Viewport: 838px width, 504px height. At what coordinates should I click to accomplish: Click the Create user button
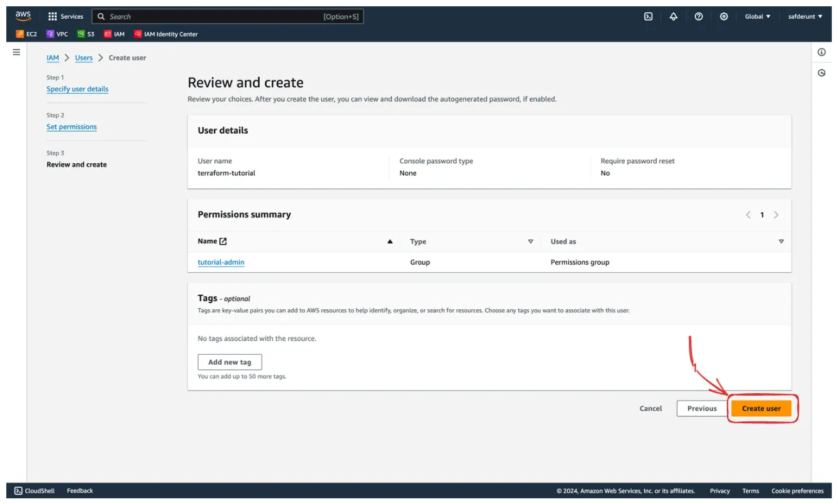pos(761,408)
